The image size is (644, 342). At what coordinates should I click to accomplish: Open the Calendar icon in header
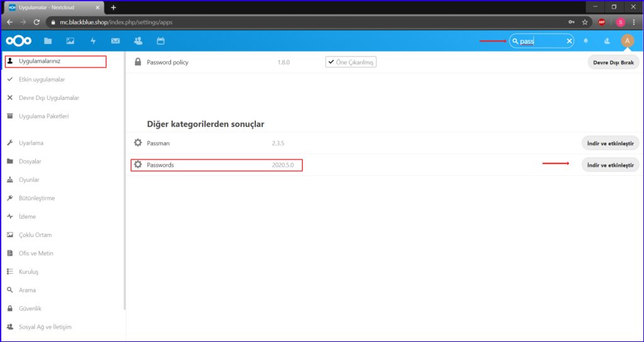pos(160,41)
